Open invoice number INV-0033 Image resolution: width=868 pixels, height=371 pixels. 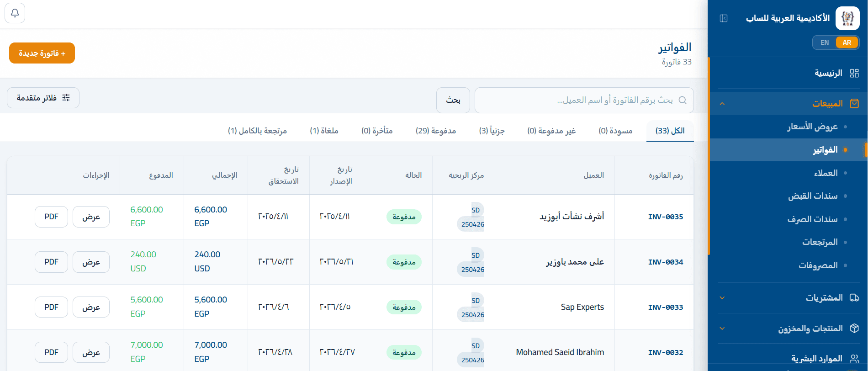[x=666, y=307]
